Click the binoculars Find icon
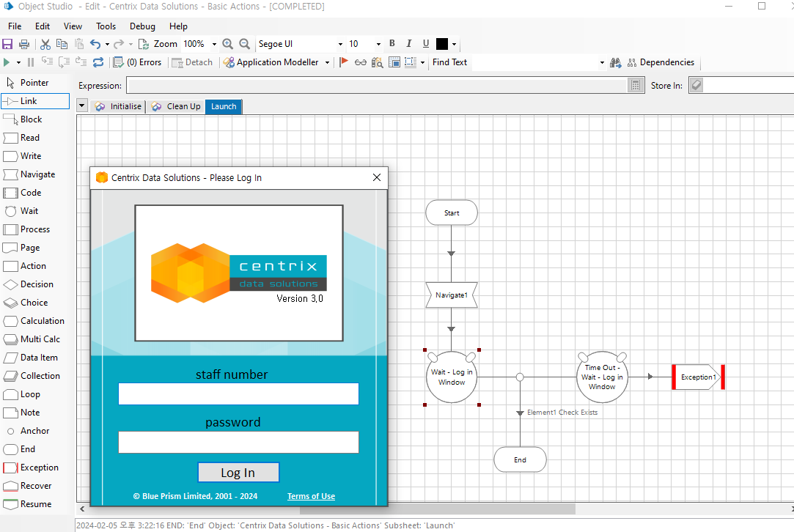The image size is (794, 532). 615,62
